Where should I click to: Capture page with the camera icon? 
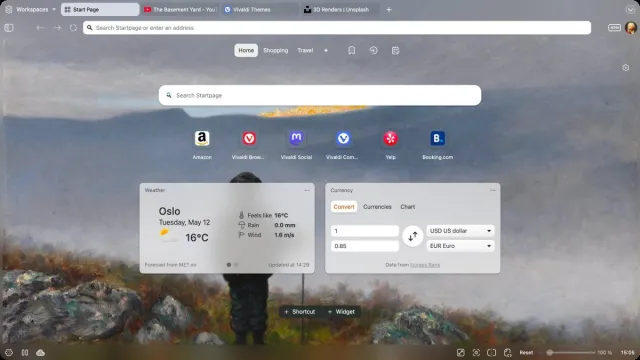(x=476, y=353)
